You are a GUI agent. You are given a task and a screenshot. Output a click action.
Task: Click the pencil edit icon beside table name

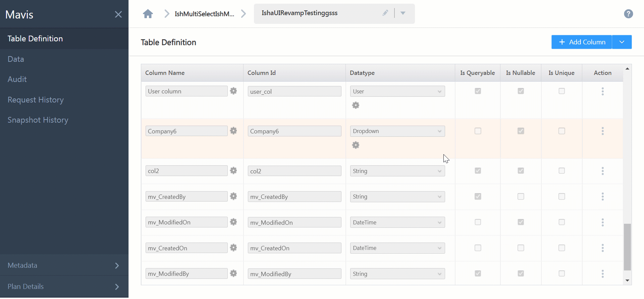coord(385,13)
